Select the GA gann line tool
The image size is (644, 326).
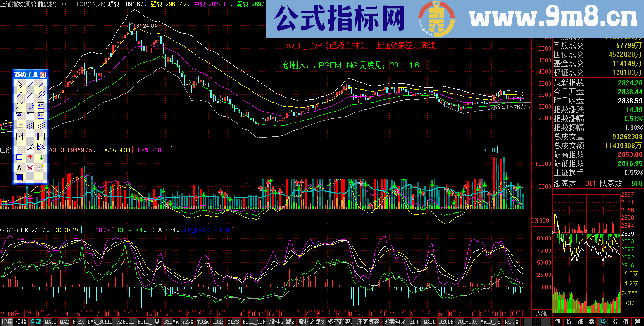[19, 115]
